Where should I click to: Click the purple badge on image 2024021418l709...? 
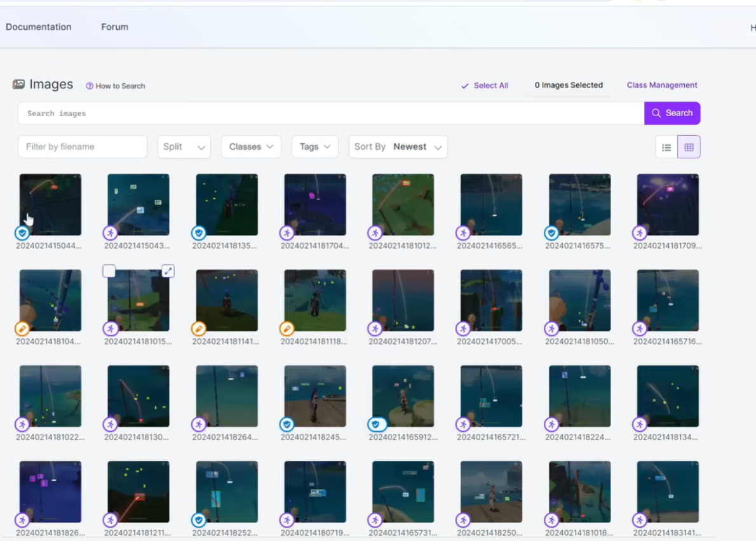coord(639,233)
